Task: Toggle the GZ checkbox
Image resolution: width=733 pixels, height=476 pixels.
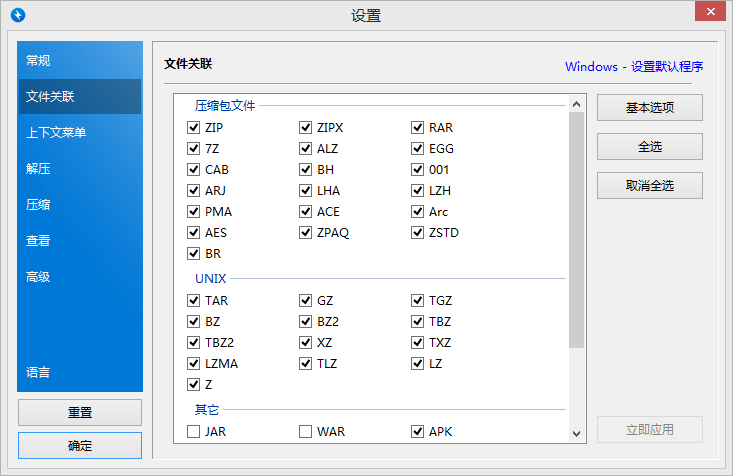Action: 305,300
